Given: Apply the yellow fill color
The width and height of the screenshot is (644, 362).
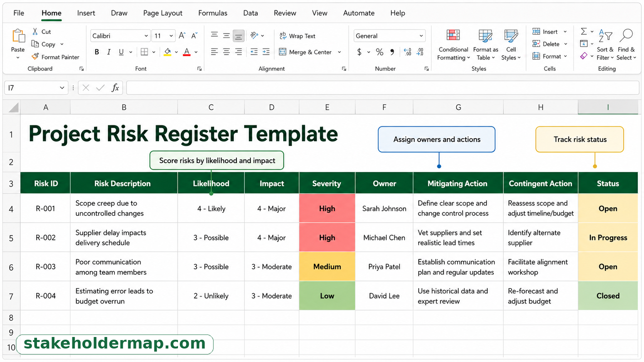Looking at the screenshot, I should [x=168, y=52].
